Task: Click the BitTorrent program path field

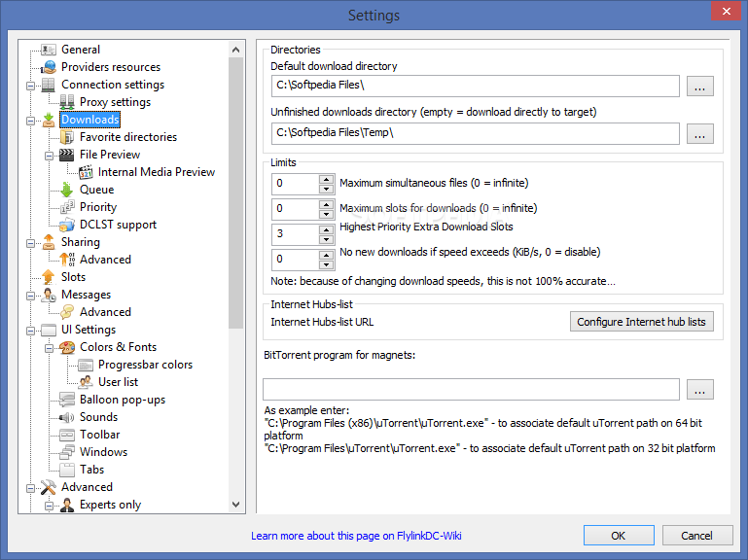Action: click(472, 390)
